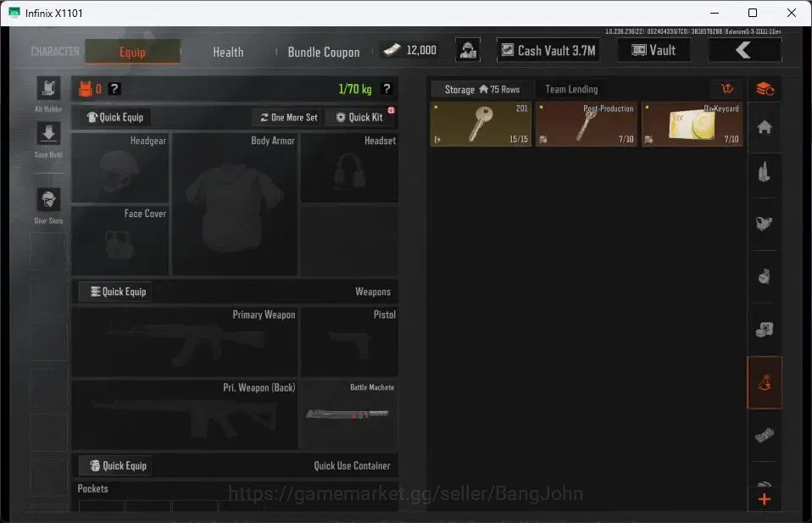This screenshot has width=812, height=523.
Task: Open the character profile icon in top bar
Action: tap(468, 50)
